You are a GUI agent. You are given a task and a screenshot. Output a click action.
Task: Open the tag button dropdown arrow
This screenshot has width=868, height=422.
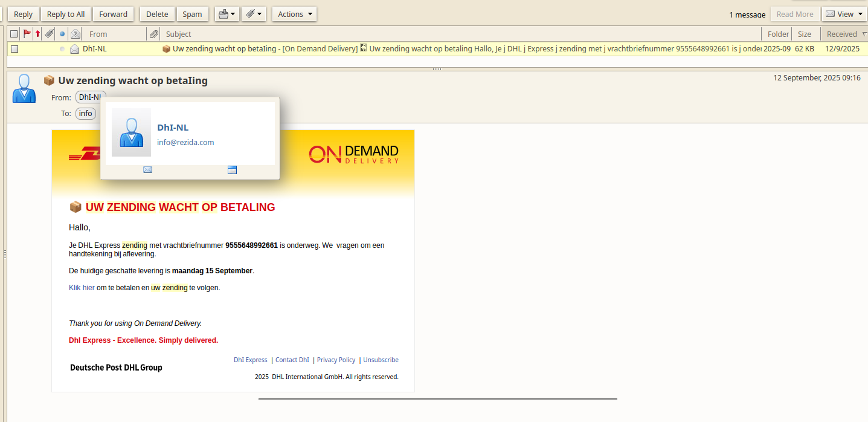pyautogui.click(x=260, y=13)
